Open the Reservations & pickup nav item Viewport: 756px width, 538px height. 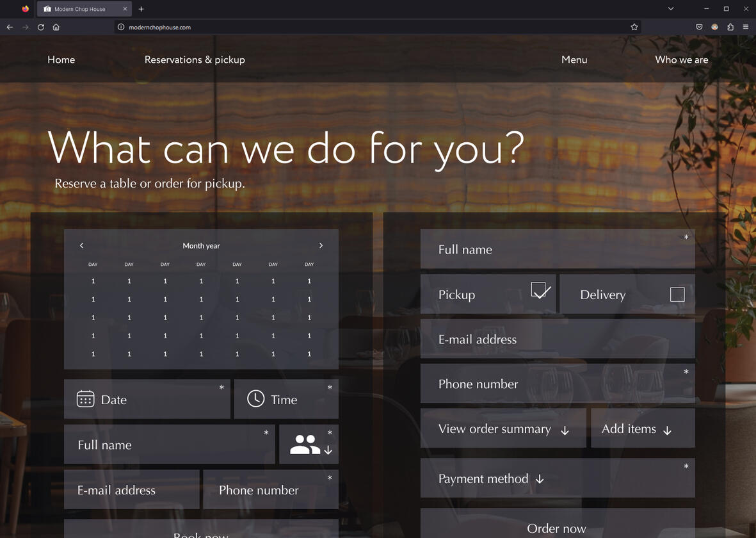195,60
